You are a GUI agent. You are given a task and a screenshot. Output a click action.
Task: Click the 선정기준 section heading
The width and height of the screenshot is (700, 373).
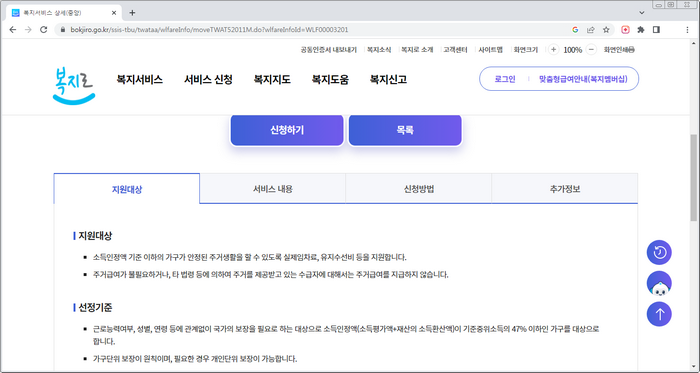pos(95,307)
